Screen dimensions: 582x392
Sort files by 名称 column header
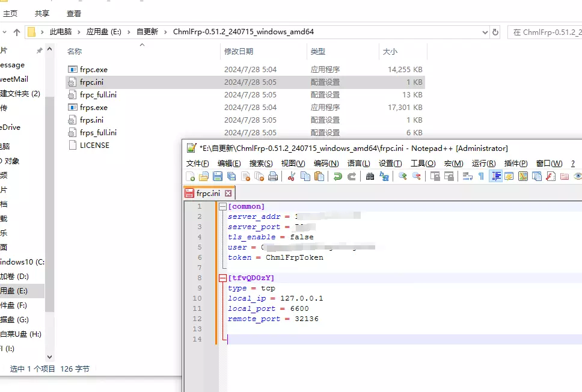(x=142, y=52)
